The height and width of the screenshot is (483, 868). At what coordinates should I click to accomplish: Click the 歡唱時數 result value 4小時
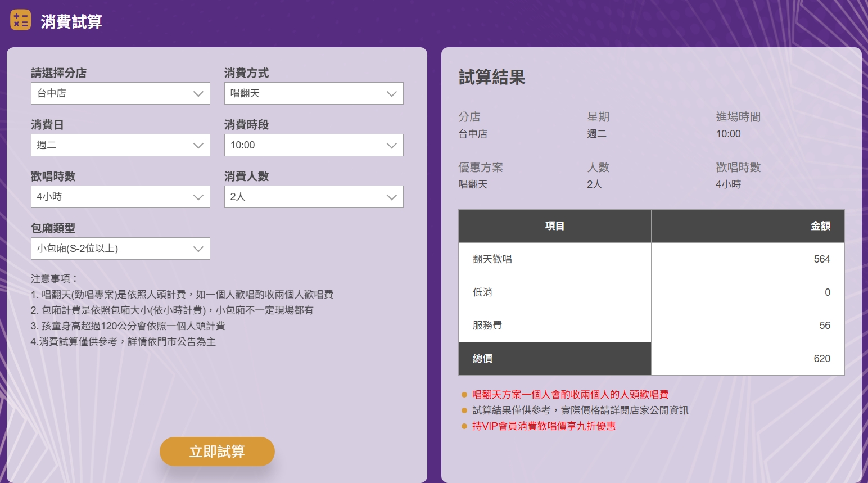tap(729, 184)
